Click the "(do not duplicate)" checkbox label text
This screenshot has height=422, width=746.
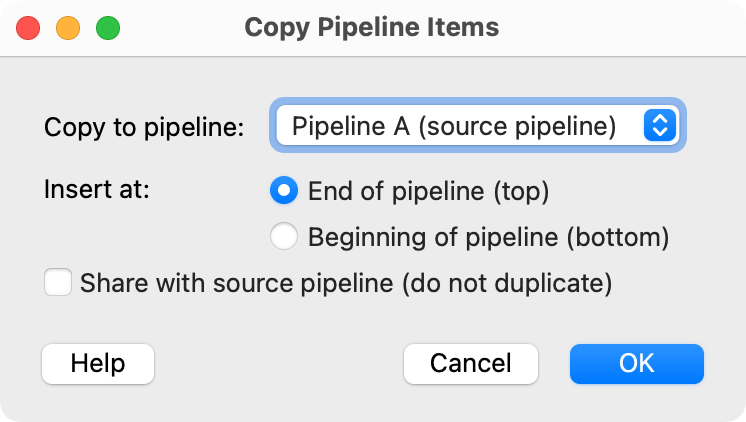[506, 283]
